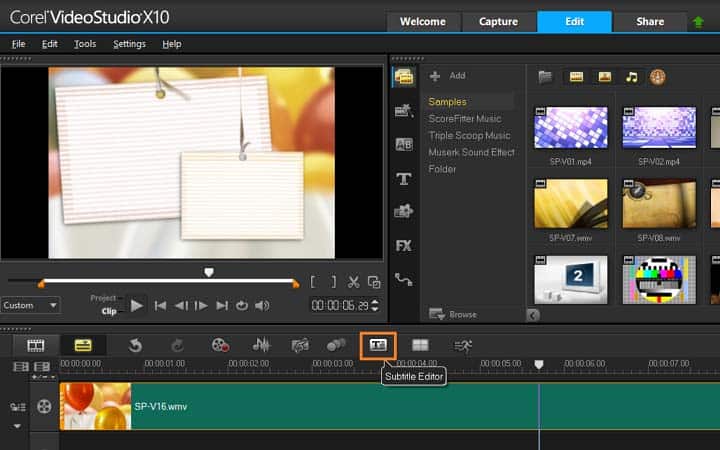Click the Import Media Files folder icon
The width and height of the screenshot is (720, 450).
click(x=545, y=77)
